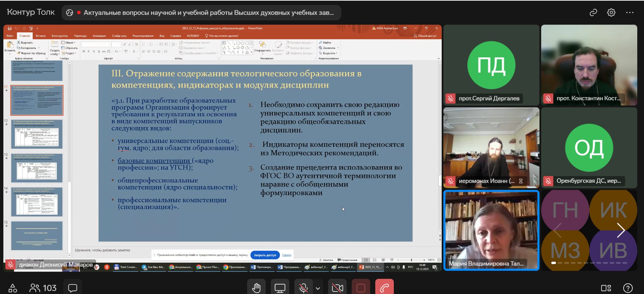644x294 pixels.
Task: Turn on the camera
Action: pos(337,288)
